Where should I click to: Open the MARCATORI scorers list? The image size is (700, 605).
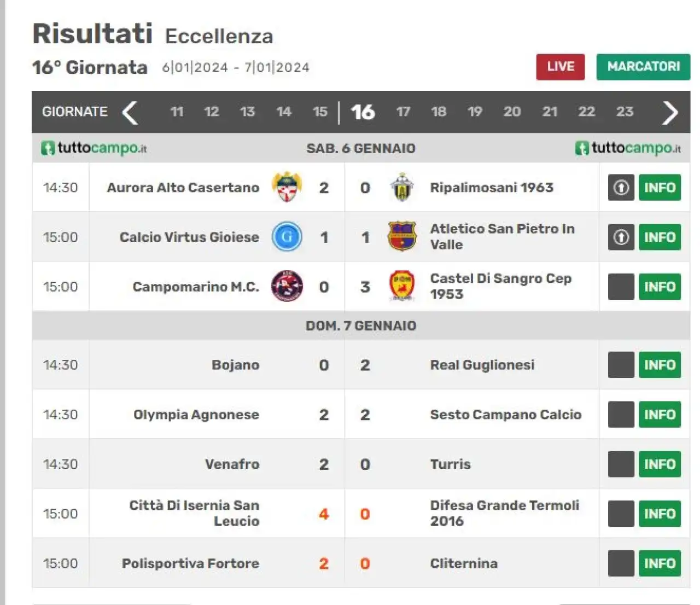click(x=643, y=67)
